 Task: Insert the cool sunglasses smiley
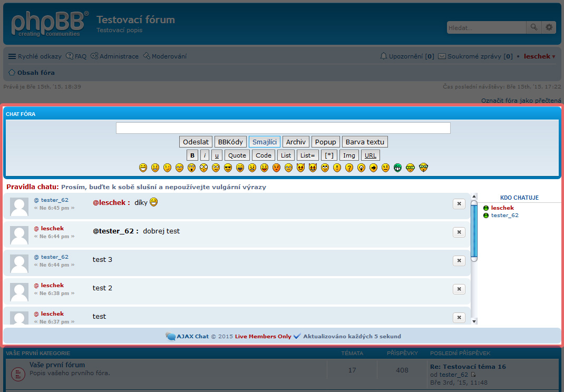click(228, 168)
